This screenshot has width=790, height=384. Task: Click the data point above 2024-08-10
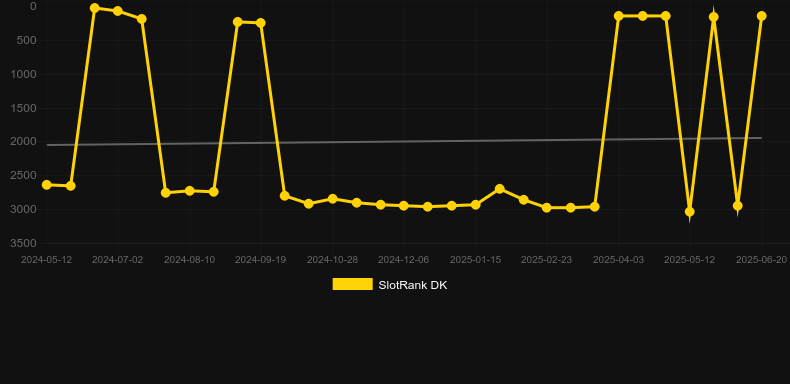coord(189,191)
